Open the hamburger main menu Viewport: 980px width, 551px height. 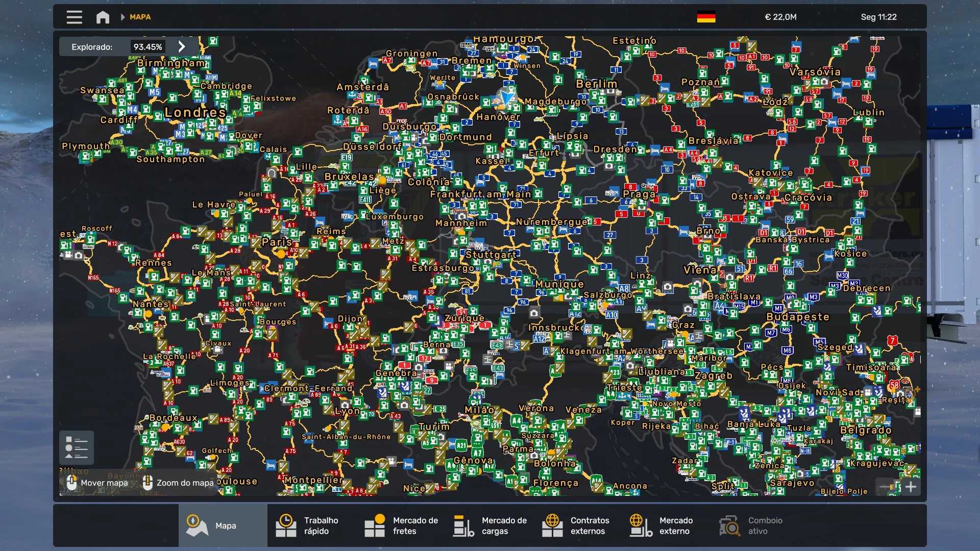pyautogui.click(x=74, y=17)
